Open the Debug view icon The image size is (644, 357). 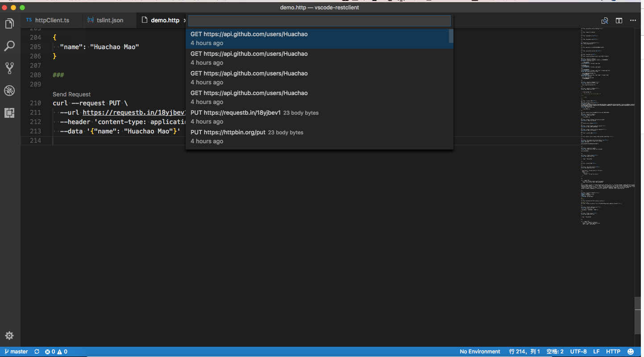point(9,91)
